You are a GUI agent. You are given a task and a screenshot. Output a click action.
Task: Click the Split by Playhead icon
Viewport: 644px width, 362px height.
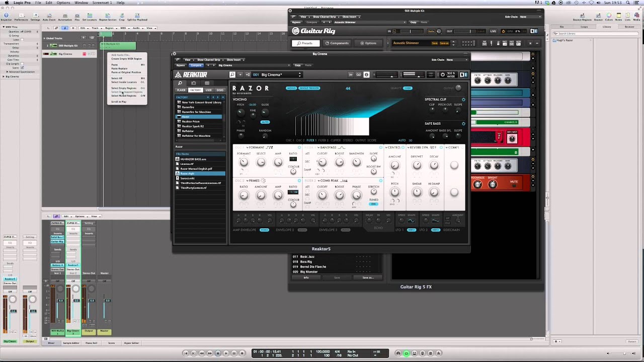pos(137,16)
